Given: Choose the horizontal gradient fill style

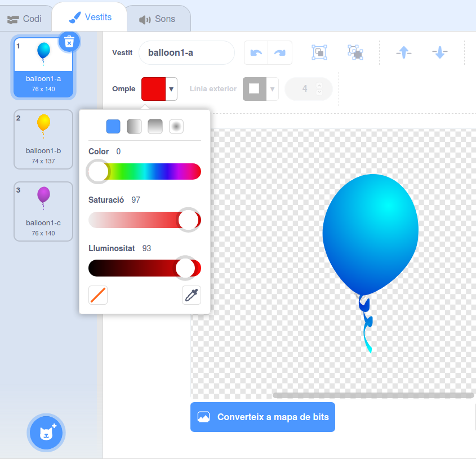Looking at the screenshot, I should (x=134, y=126).
